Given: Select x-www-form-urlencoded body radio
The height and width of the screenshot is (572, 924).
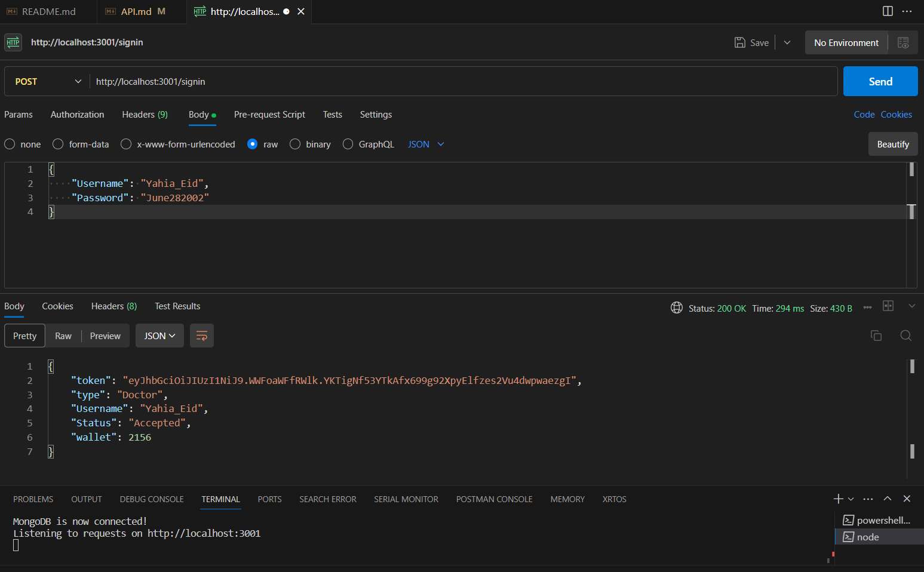Looking at the screenshot, I should 126,144.
